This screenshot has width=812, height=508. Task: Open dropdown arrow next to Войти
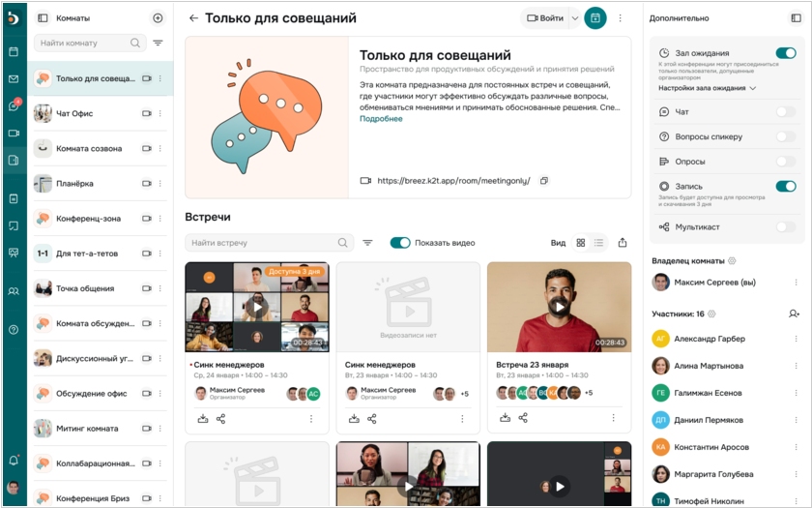[574, 17]
